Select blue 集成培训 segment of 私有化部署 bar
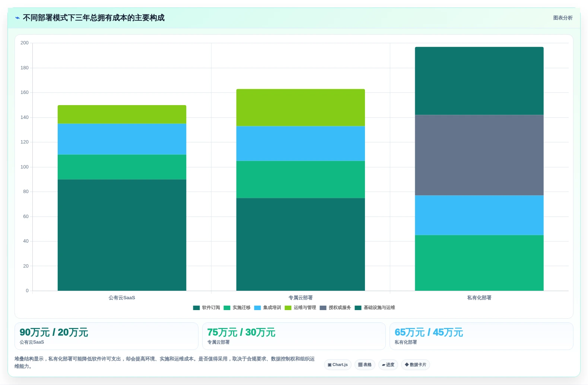Image resolution: width=588 pixels, height=385 pixels. pyautogui.click(x=479, y=215)
